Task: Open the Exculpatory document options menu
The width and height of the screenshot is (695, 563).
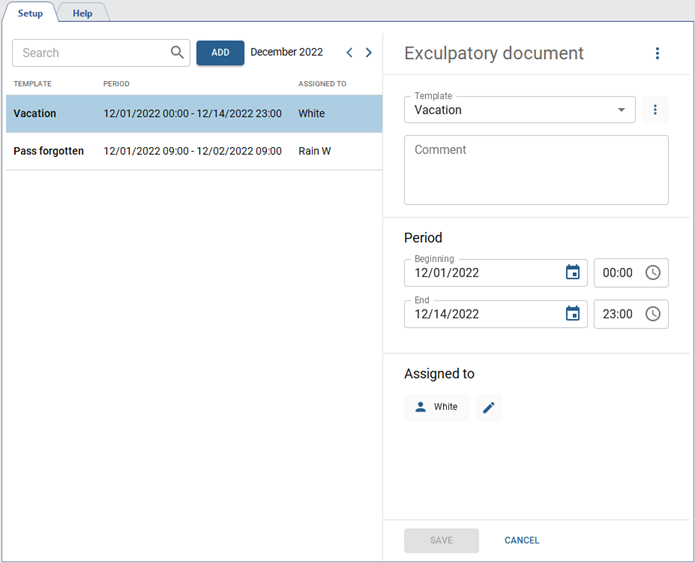Action: point(657,54)
